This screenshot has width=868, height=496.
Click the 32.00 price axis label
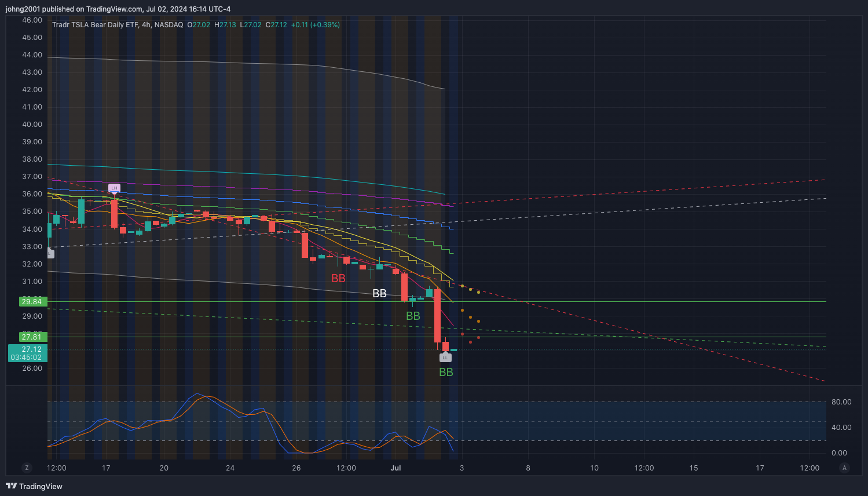coord(32,264)
